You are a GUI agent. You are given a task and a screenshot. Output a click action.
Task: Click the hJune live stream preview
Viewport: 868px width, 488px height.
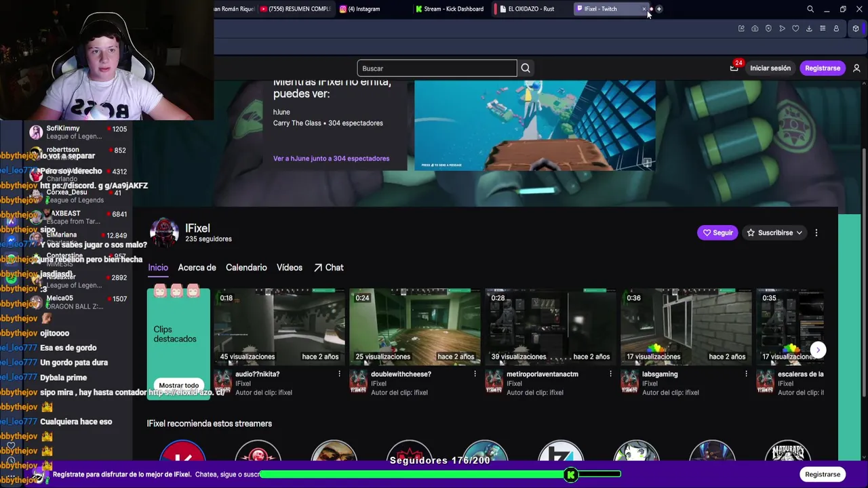pyautogui.click(x=535, y=125)
